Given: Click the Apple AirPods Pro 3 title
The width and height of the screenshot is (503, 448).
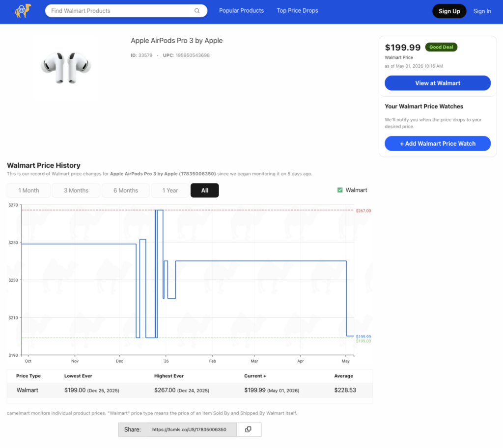Looking at the screenshot, I should pyautogui.click(x=176, y=41).
